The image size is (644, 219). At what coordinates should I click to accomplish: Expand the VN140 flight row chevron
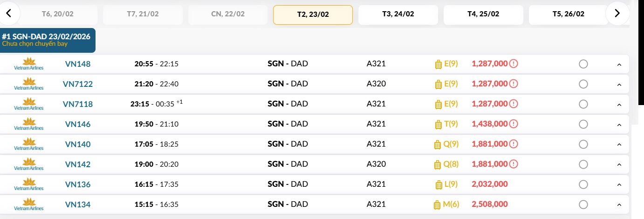(x=619, y=145)
